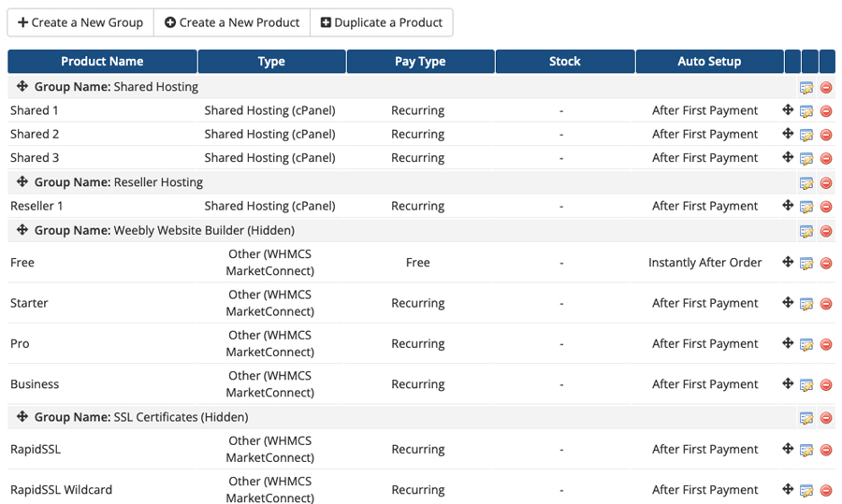Viewport: 842px width, 504px height.
Task: Edit the Shared 3 product
Action: click(x=806, y=158)
